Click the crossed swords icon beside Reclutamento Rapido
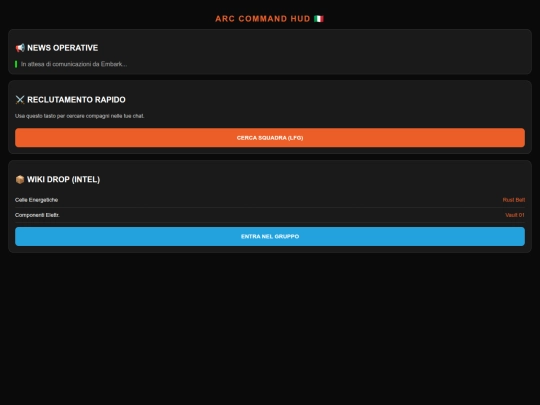540x405 pixels. pos(20,100)
